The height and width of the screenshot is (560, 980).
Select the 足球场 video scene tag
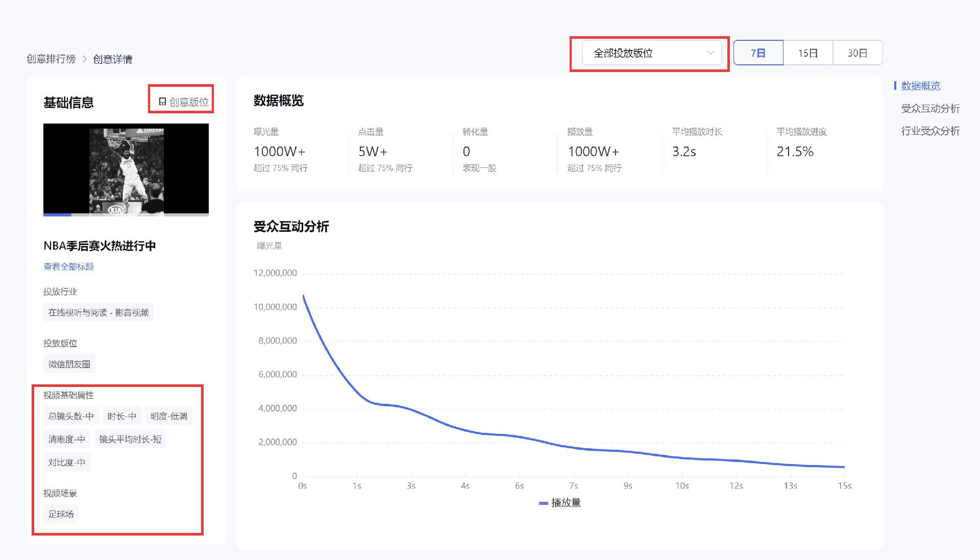60,514
